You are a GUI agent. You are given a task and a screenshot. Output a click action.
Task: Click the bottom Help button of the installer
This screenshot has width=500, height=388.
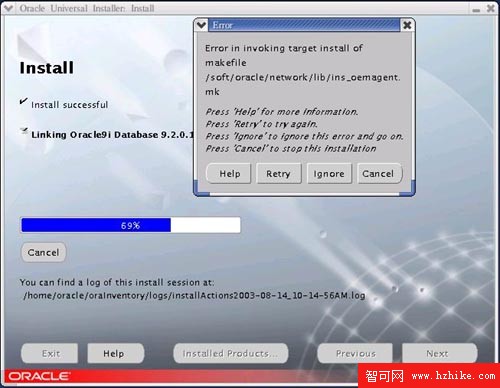point(116,353)
